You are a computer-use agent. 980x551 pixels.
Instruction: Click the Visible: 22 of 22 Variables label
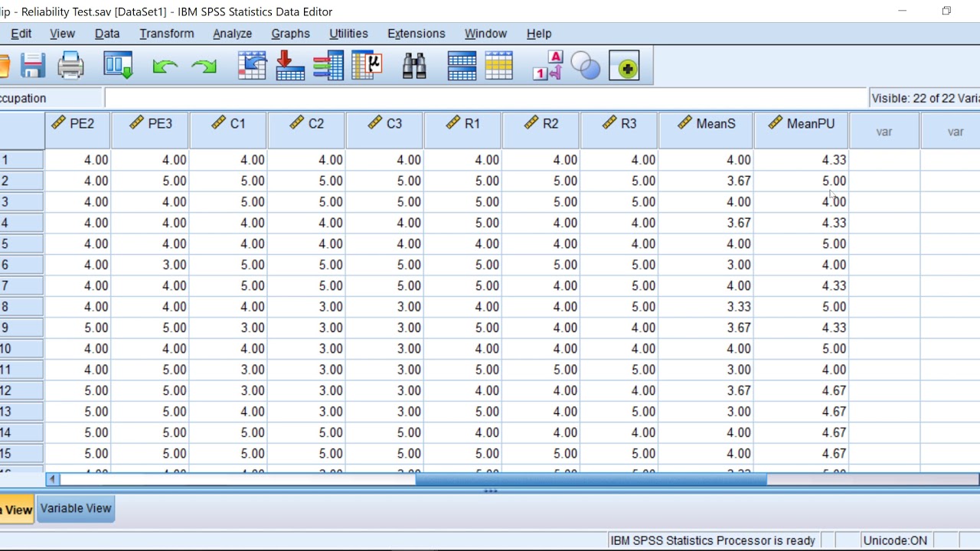click(x=925, y=98)
